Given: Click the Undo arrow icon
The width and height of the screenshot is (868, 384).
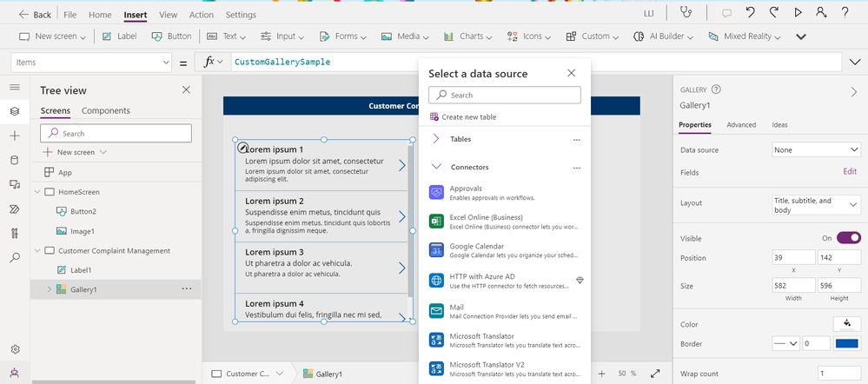Looking at the screenshot, I should click(750, 13).
